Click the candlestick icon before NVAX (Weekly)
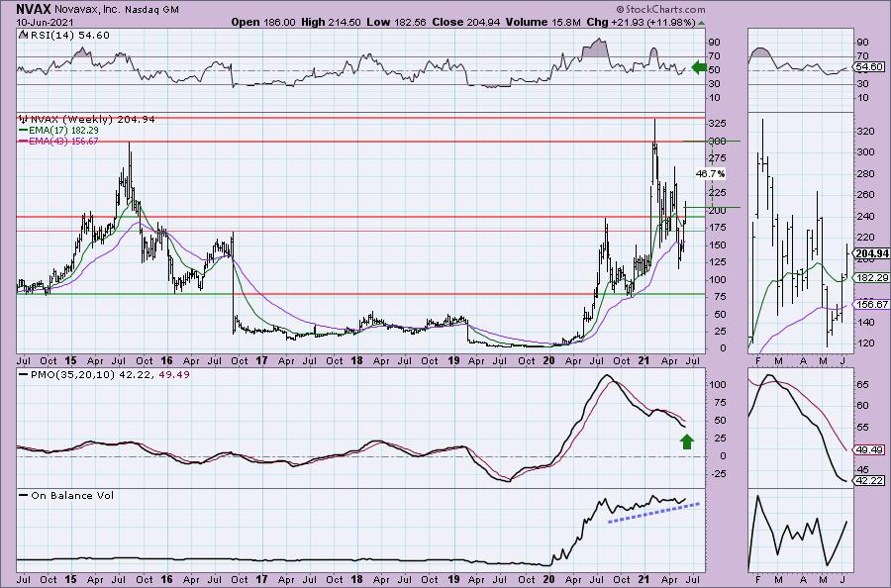This screenshot has width=891, height=588. click(24, 120)
